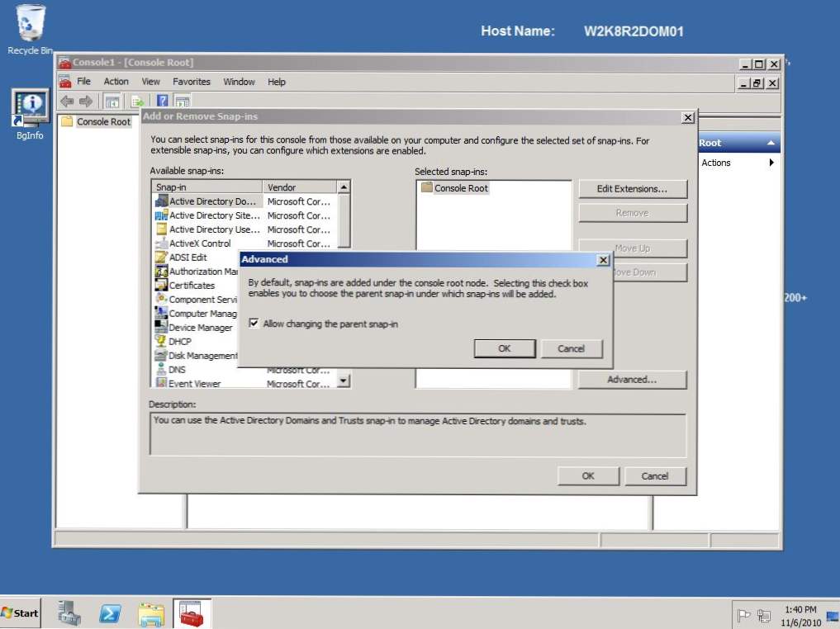Select ActiveX Control snap-in icon
The image size is (840, 629).
161,243
